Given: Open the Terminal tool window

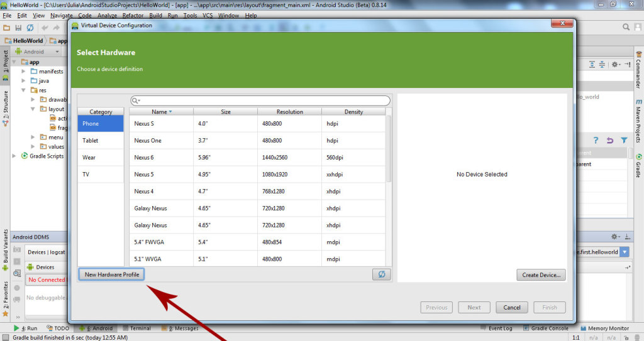Looking at the screenshot, I should pyautogui.click(x=136, y=328).
